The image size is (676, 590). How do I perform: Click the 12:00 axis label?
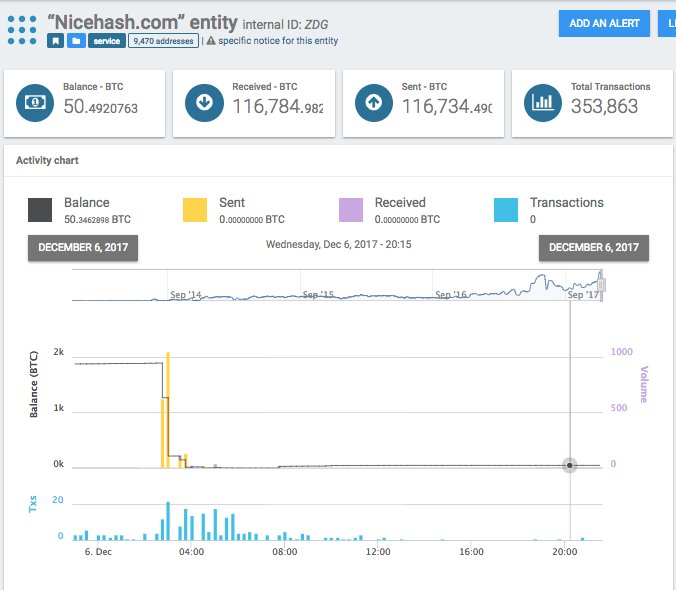378,552
